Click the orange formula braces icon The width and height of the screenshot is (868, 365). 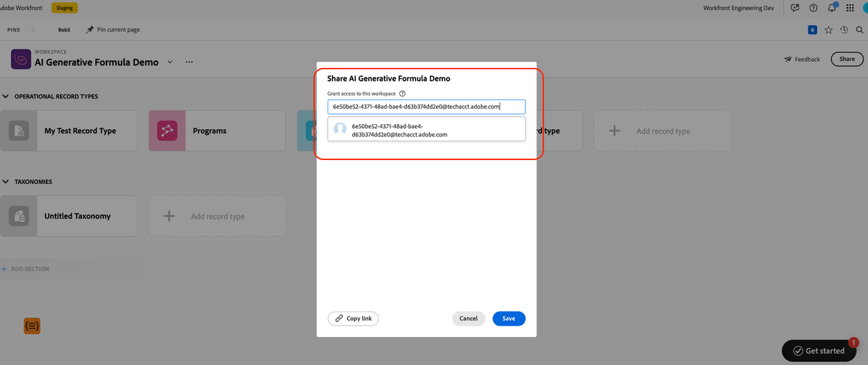coord(32,326)
